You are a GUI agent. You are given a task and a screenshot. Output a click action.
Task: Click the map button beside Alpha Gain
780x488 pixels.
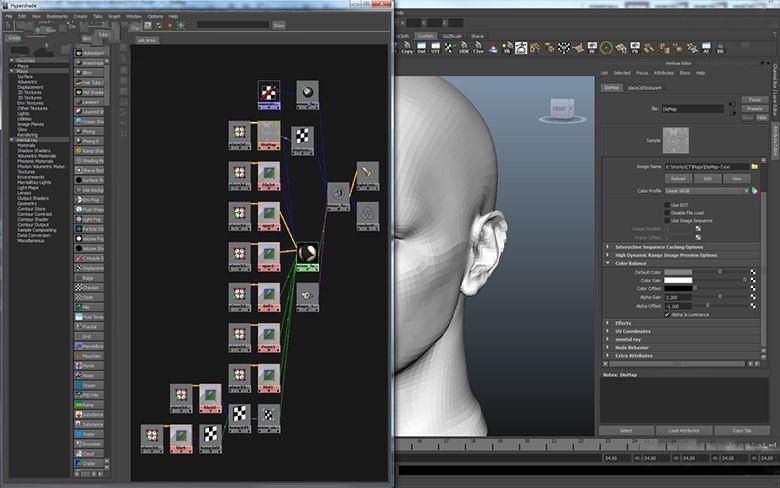753,297
